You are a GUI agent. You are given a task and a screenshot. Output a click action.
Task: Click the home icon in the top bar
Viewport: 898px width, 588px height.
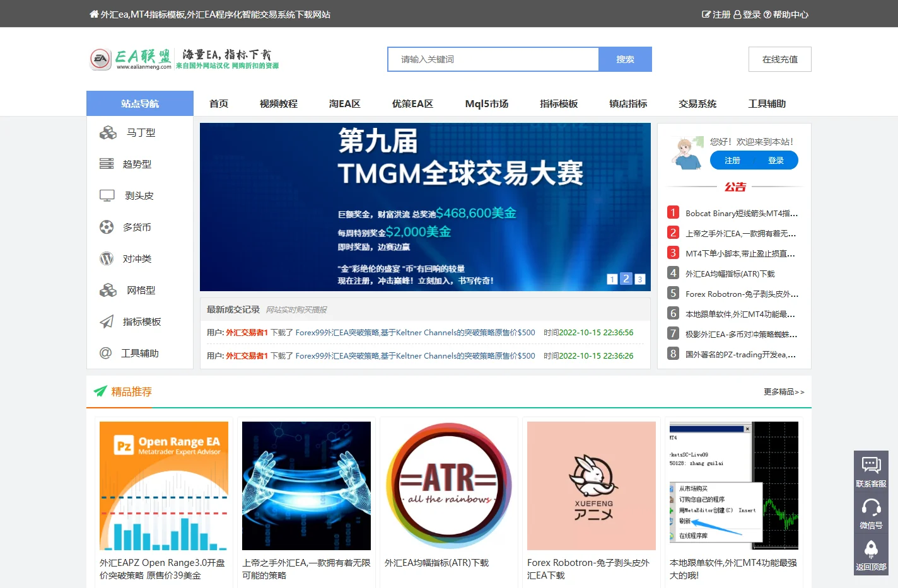coord(94,14)
